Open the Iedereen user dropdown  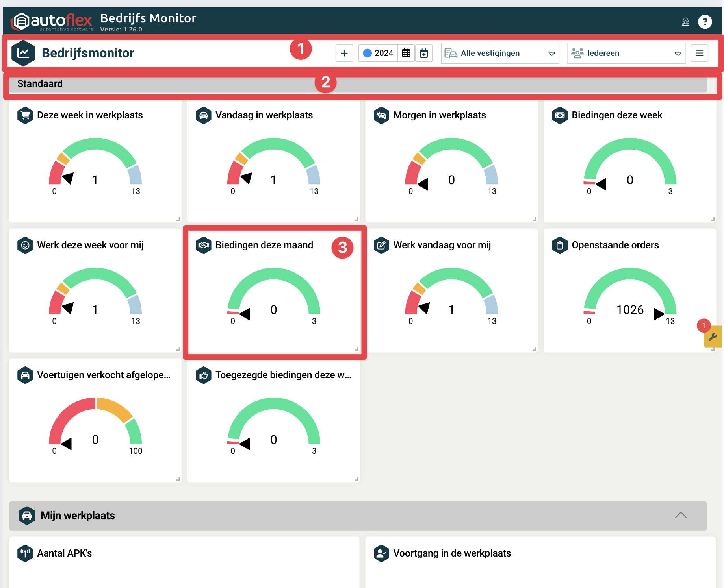pyautogui.click(x=626, y=53)
